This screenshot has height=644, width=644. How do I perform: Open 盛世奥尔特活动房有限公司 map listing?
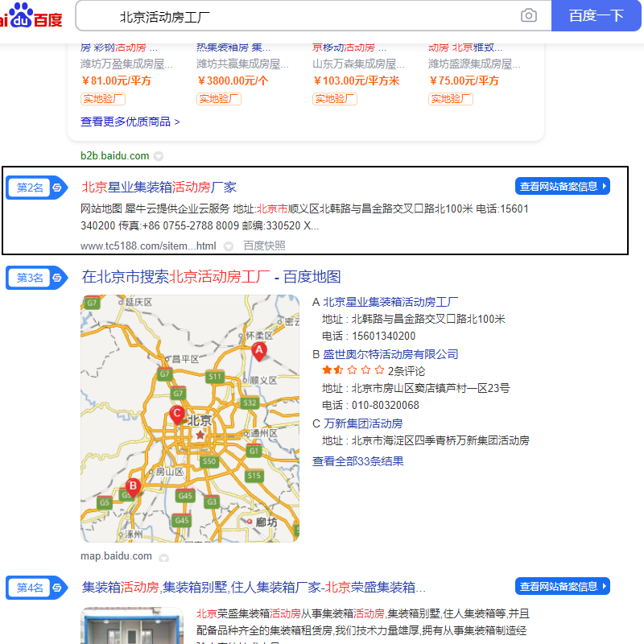click(390, 354)
